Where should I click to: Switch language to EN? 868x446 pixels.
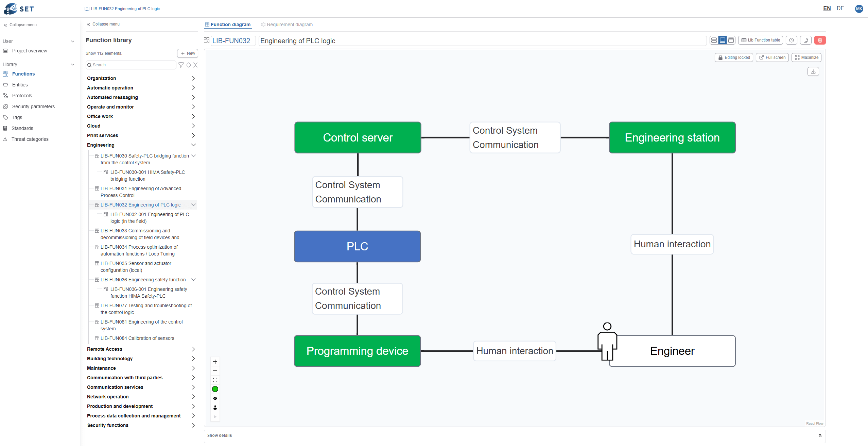pyautogui.click(x=827, y=9)
